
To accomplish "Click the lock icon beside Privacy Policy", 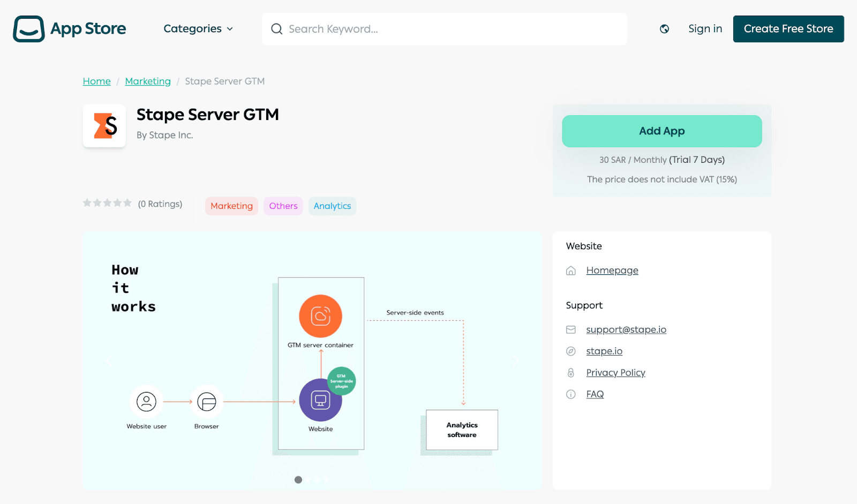I will 571,373.
